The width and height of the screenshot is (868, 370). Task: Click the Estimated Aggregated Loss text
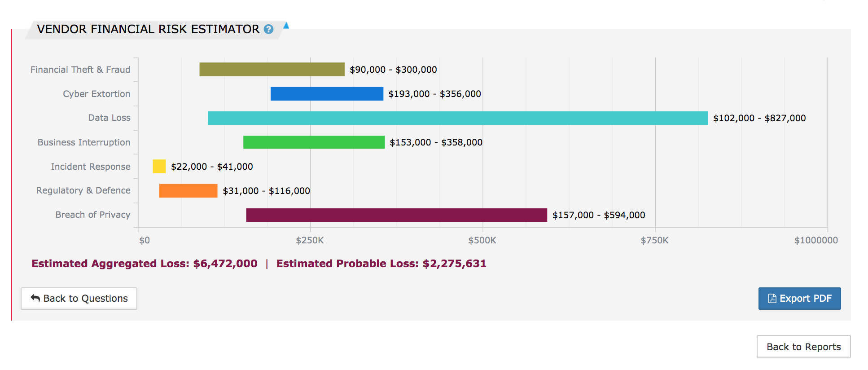point(145,264)
